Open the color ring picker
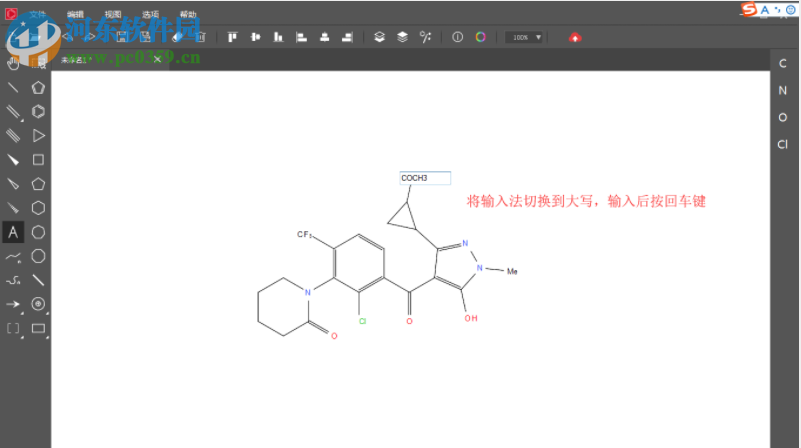Viewport: 801px width, 448px height. [x=481, y=37]
